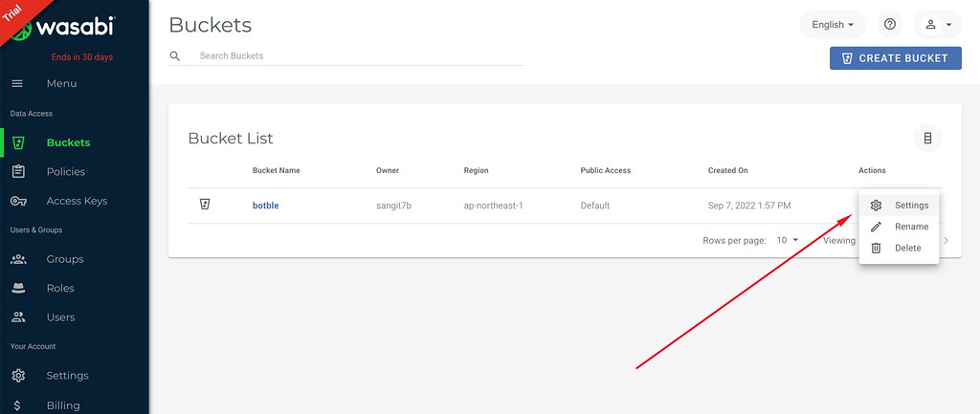Open Policies in the sidebar
The width and height of the screenshot is (980, 414).
[66, 172]
